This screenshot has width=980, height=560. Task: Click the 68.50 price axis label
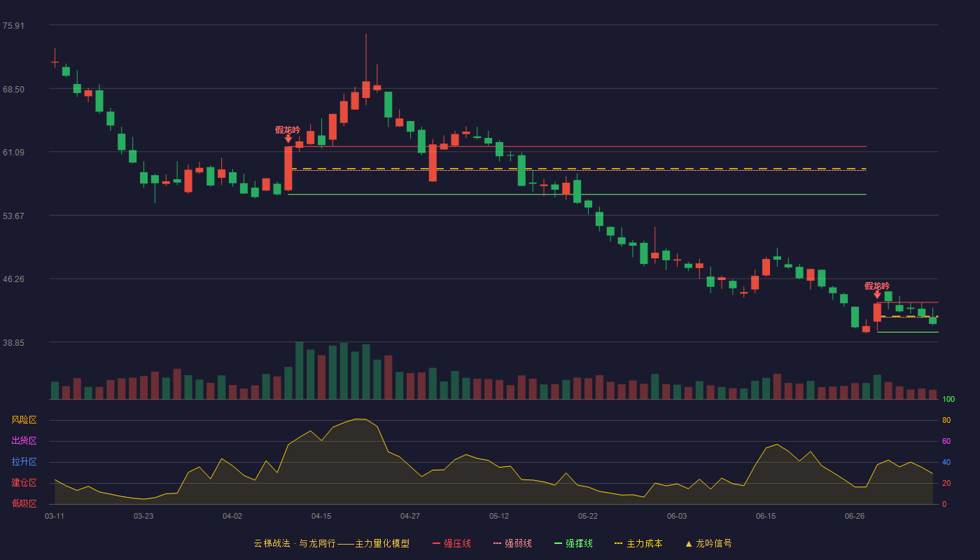(13, 90)
